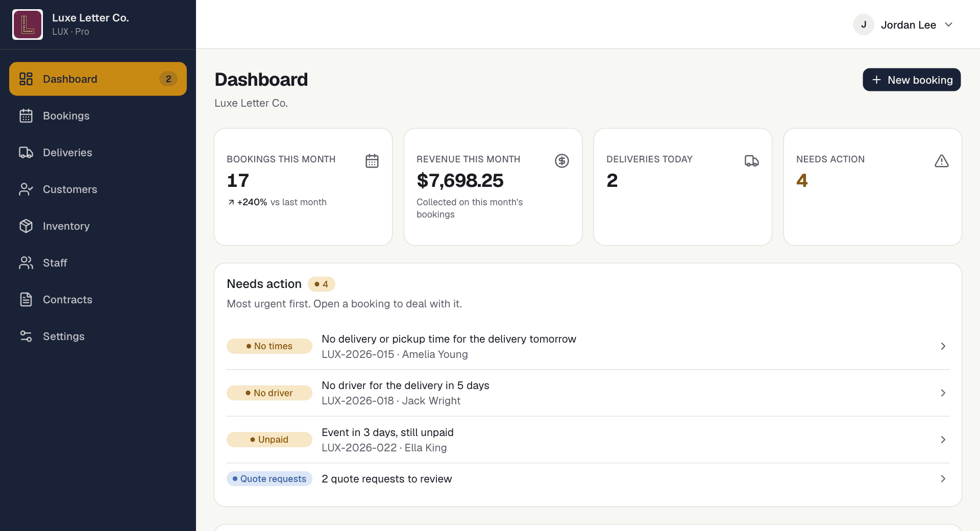Click 'LUX-2026-015 · Amelia Young' reference
Screen dimensions: 980x531
tap(395, 354)
